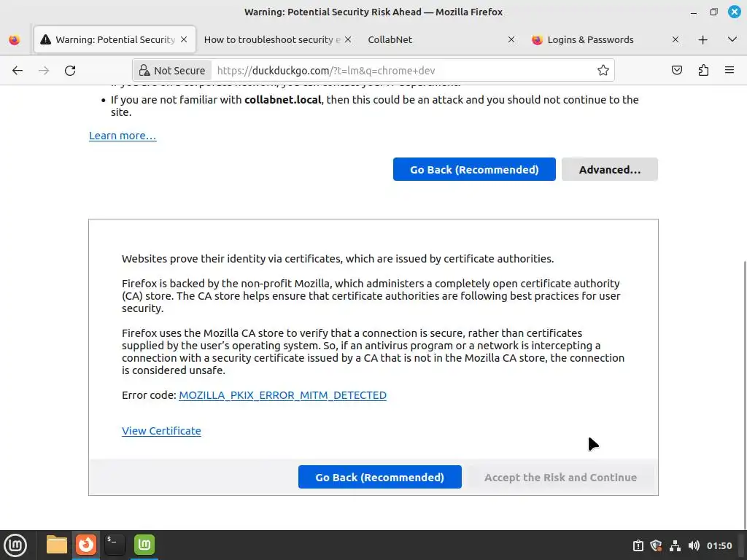The image size is (747, 560).
Task: Reload the current page
Action: point(70,71)
